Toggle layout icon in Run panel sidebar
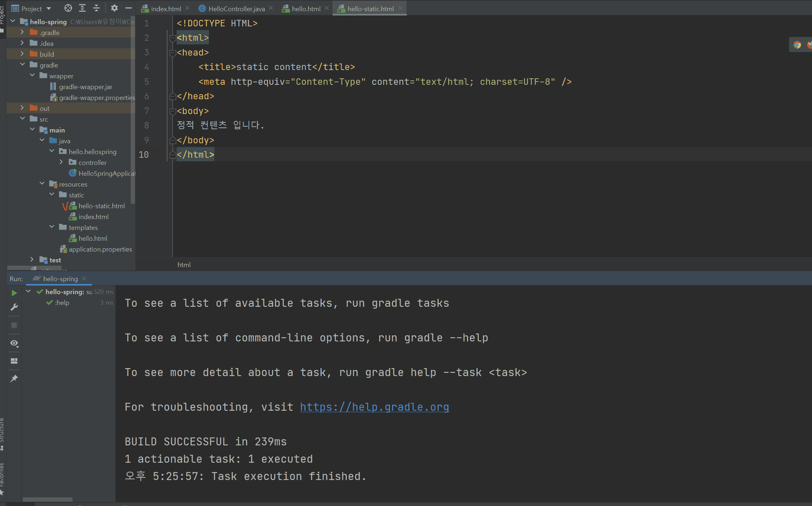This screenshot has height=506, width=812. [14, 361]
